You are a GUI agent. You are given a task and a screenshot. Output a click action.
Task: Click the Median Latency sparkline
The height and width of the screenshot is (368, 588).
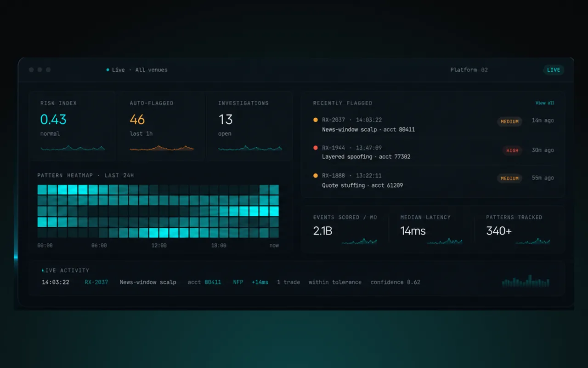click(445, 241)
